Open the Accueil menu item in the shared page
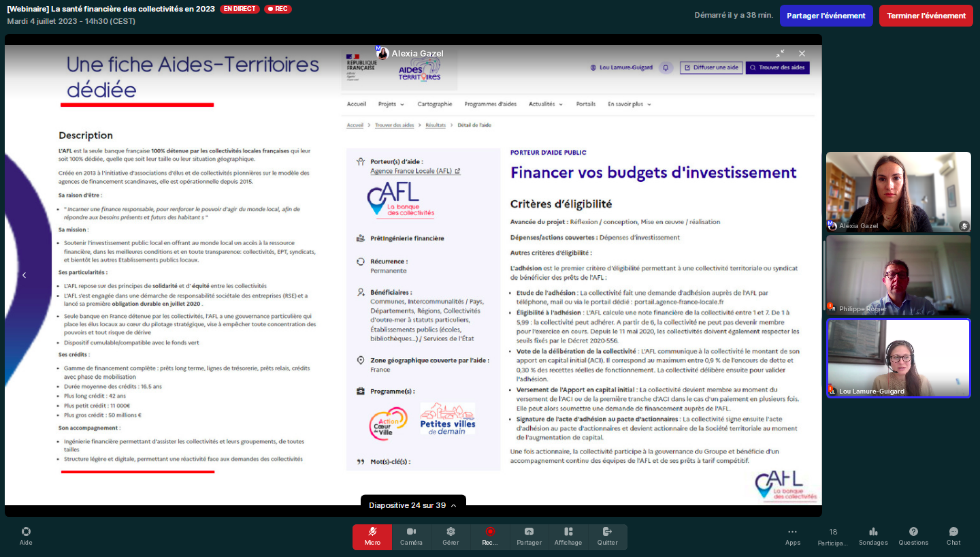 pos(357,104)
